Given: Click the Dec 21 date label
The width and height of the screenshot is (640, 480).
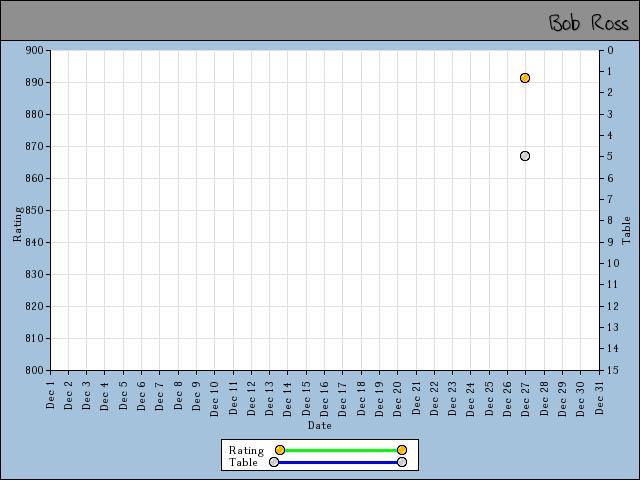Looking at the screenshot, I should point(416,398).
